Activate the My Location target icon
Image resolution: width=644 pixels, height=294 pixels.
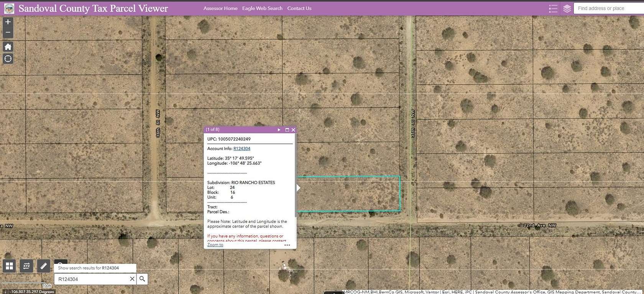pos(8,59)
